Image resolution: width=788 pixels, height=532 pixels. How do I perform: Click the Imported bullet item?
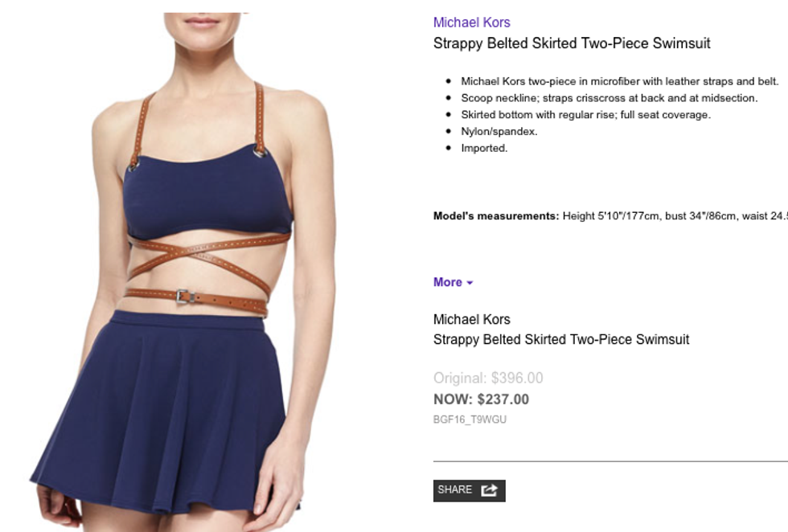484,148
